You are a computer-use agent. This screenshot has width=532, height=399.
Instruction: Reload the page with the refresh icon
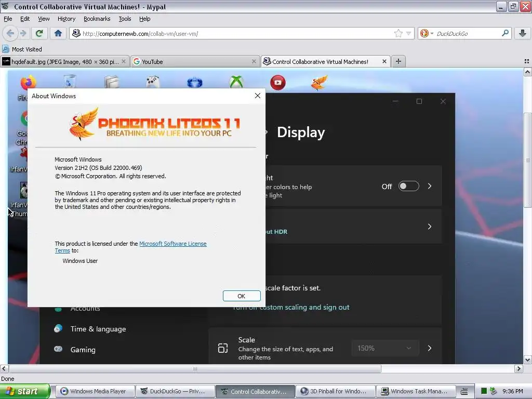pyautogui.click(x=39, y=33)
